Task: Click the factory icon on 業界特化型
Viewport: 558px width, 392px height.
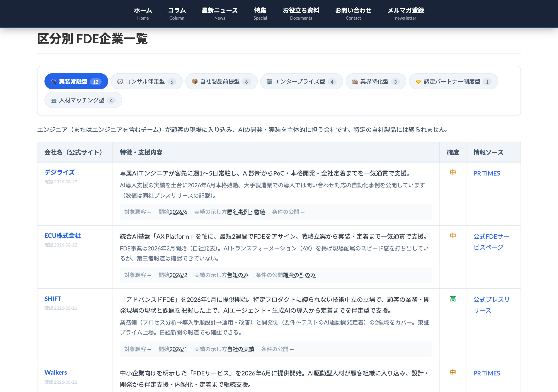Action: pos(355,82)
